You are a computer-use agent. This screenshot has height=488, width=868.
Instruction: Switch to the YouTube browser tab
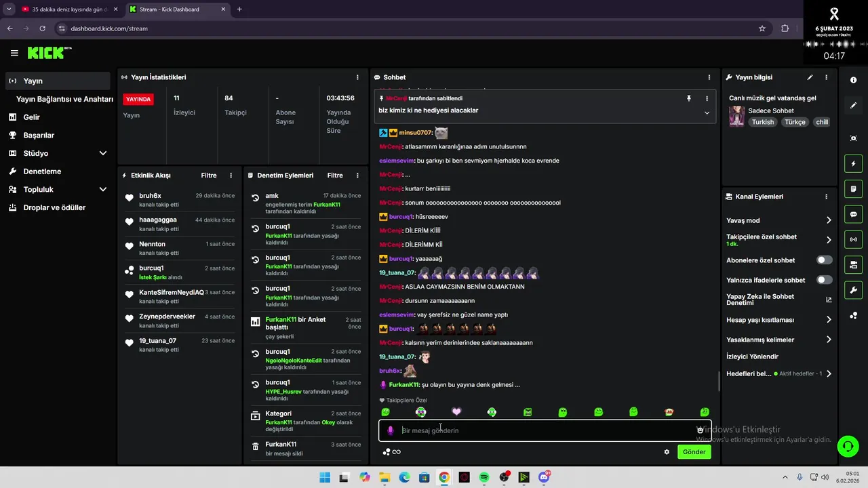[x=68, y=9]
